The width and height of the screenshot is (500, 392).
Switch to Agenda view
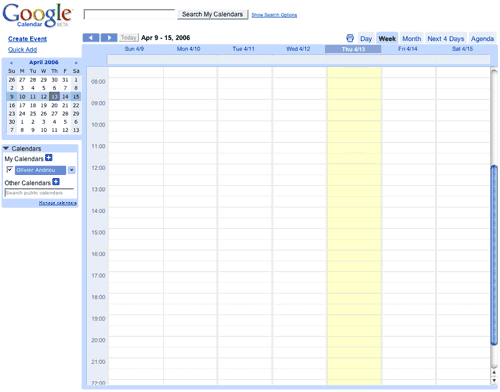coord(482,39)
